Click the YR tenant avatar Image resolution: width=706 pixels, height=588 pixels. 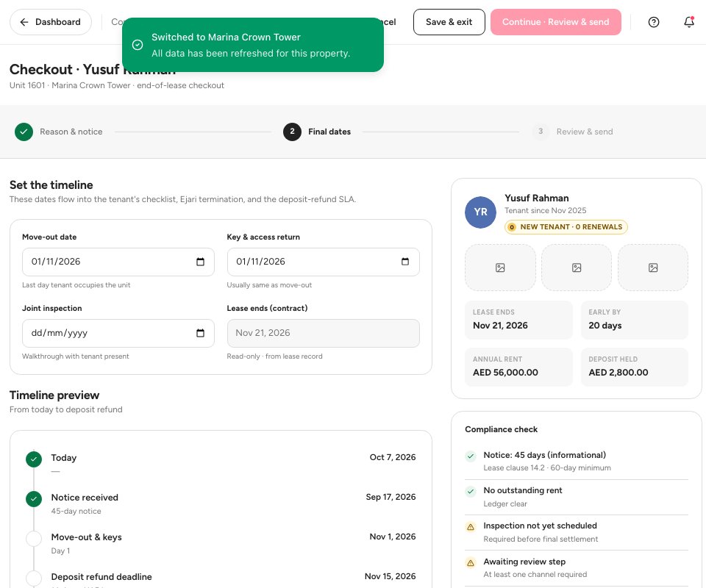[x=480, y=212]
